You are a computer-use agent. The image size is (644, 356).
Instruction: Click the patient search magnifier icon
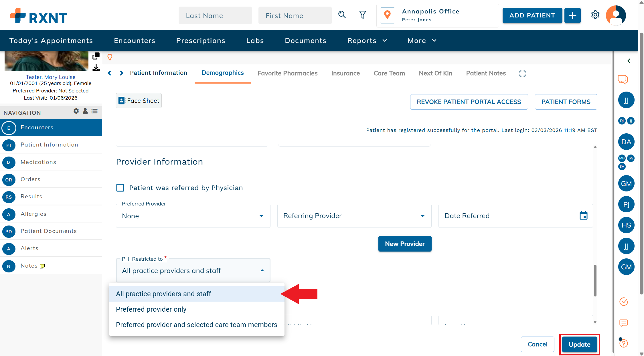pyautogui.click(x=342, y=15)
